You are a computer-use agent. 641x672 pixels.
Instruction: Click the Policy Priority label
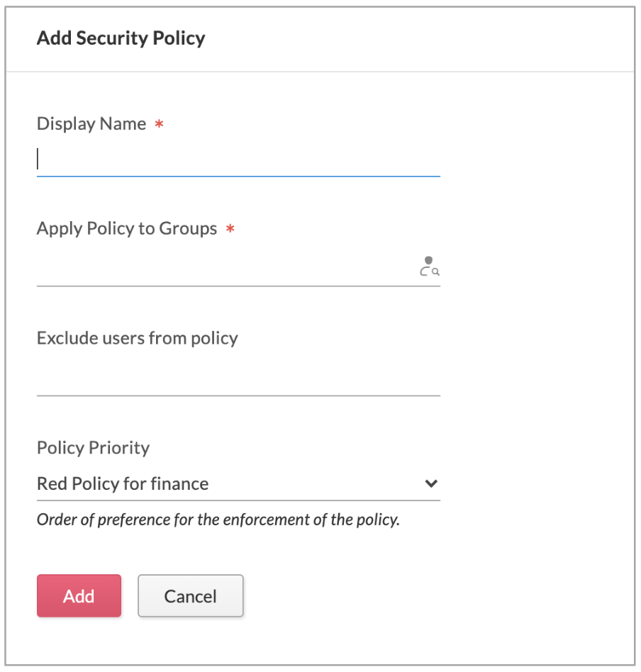coord(93,448)
